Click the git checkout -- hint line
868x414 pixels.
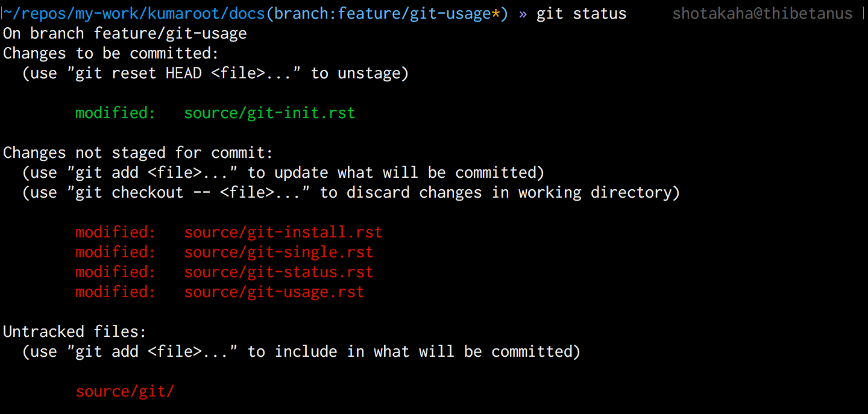coord(351,193)
